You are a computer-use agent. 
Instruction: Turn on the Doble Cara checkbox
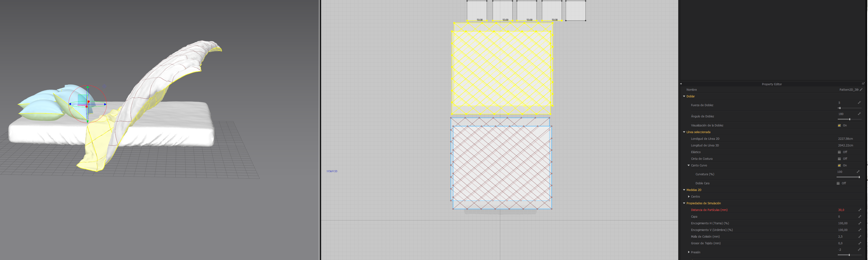pos(838,183)
